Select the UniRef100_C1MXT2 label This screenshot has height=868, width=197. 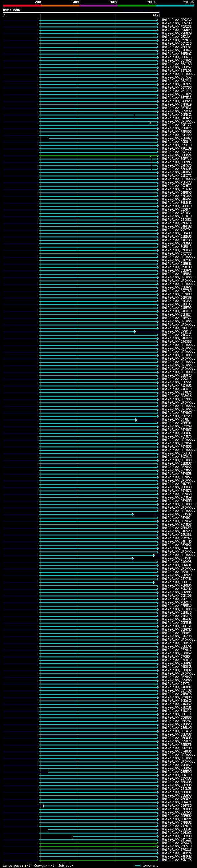176,176
